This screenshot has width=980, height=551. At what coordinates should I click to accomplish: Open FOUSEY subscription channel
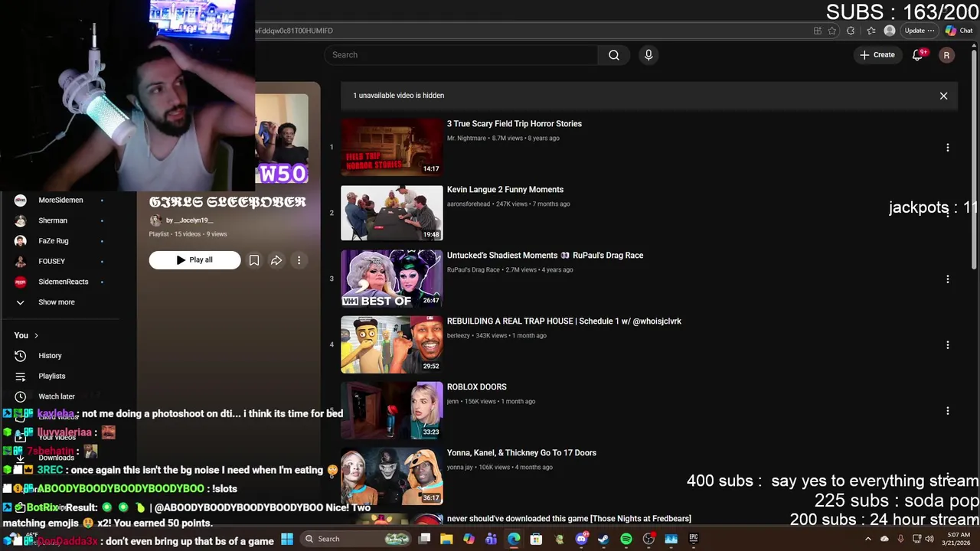[51, 262]
